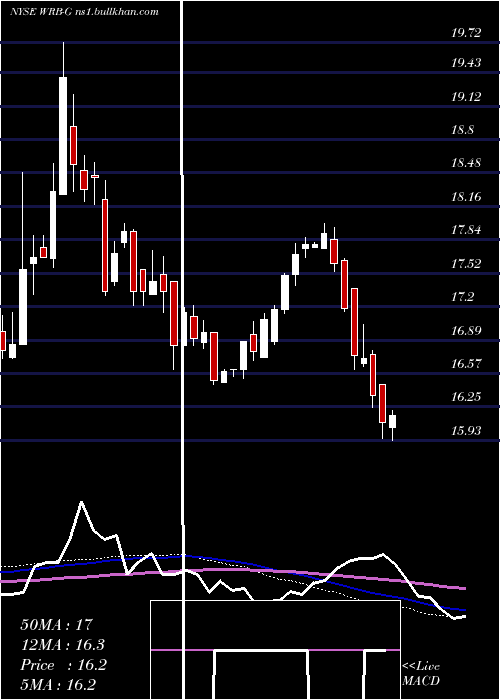Click the Price : 16.2 readout

pyautogui.click(x=63, y=665)
